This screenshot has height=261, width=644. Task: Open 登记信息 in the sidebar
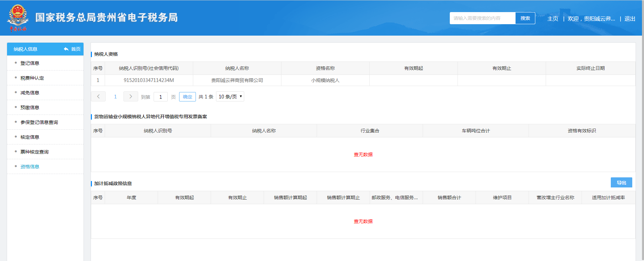(x=30, y=63)
